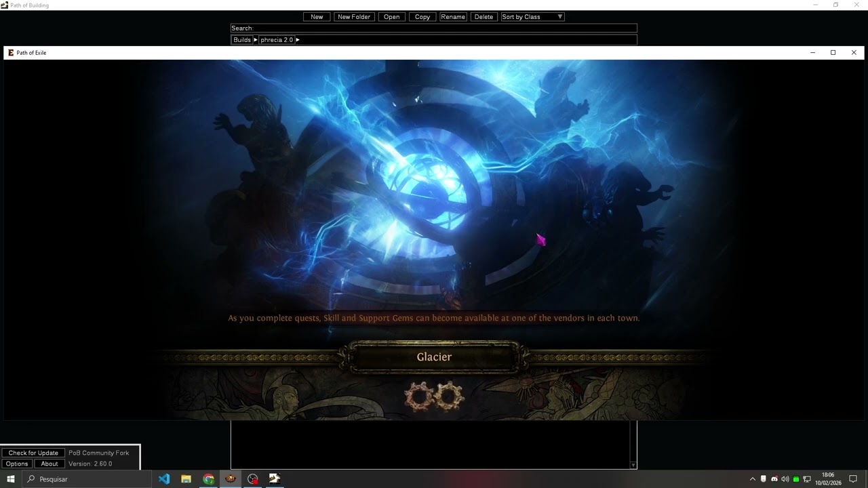
Task: Click the loading tip about Skill and Support Gems
Action: [x=434, y=318]
